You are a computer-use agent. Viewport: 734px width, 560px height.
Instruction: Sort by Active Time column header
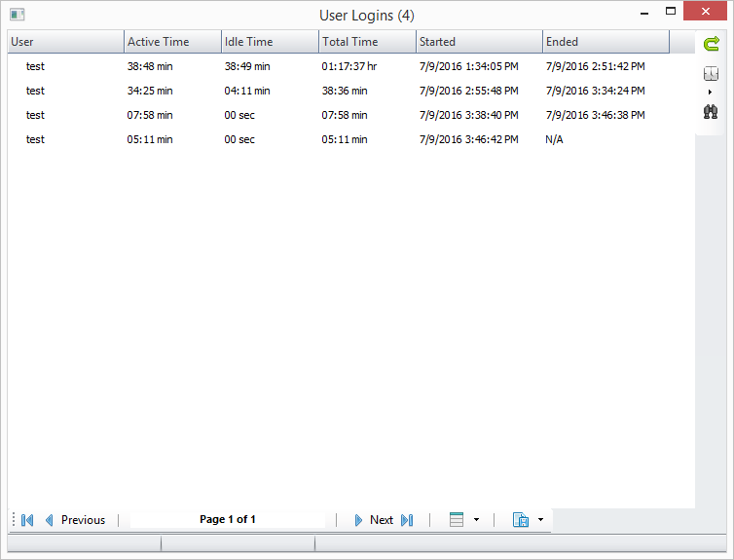pos(172,42)
